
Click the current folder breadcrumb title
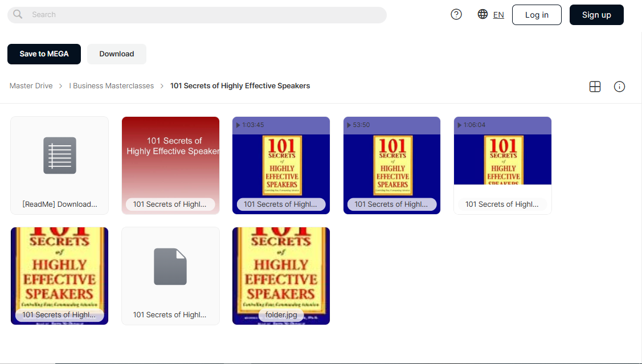(240, 86)
